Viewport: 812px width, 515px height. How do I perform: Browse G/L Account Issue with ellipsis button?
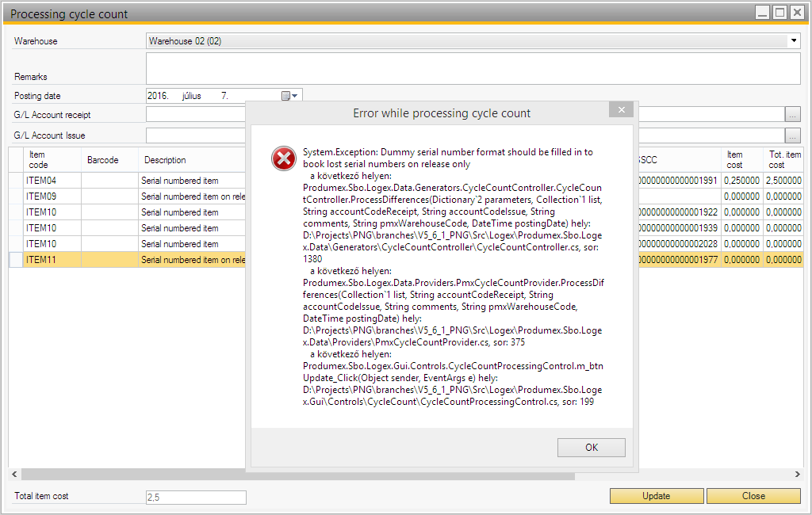793,135
